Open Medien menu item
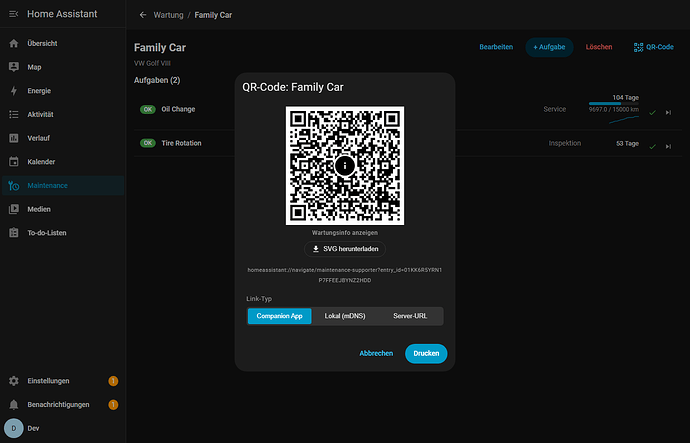This screenshot has height=443, width=690. 63,209
